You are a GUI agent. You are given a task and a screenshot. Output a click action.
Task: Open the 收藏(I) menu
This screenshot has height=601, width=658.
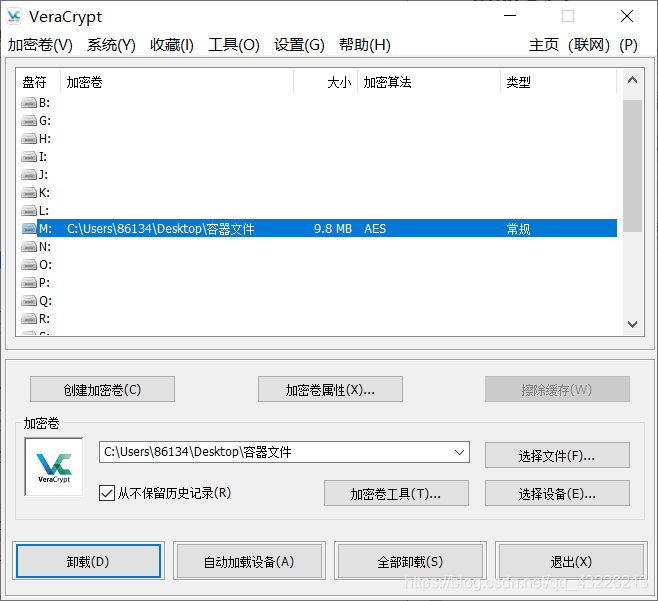(x=172, y=45)
